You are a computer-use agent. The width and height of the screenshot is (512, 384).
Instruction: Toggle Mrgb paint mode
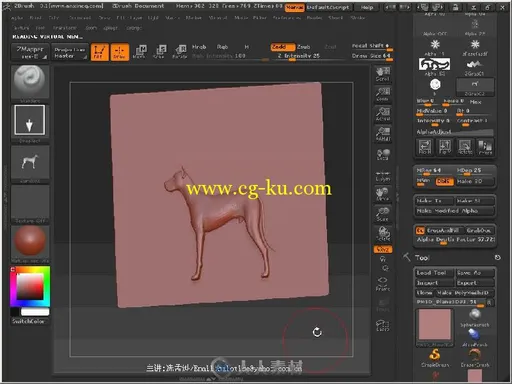click(199, 47)
